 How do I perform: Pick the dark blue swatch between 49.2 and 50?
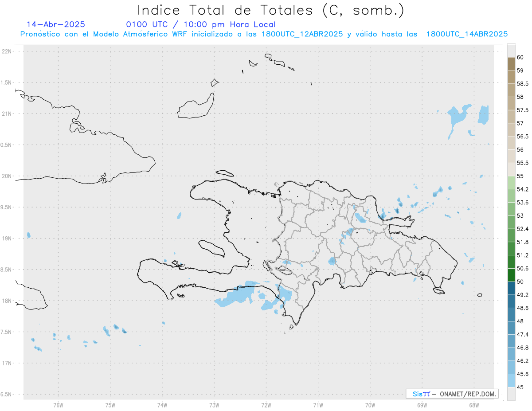511,288
